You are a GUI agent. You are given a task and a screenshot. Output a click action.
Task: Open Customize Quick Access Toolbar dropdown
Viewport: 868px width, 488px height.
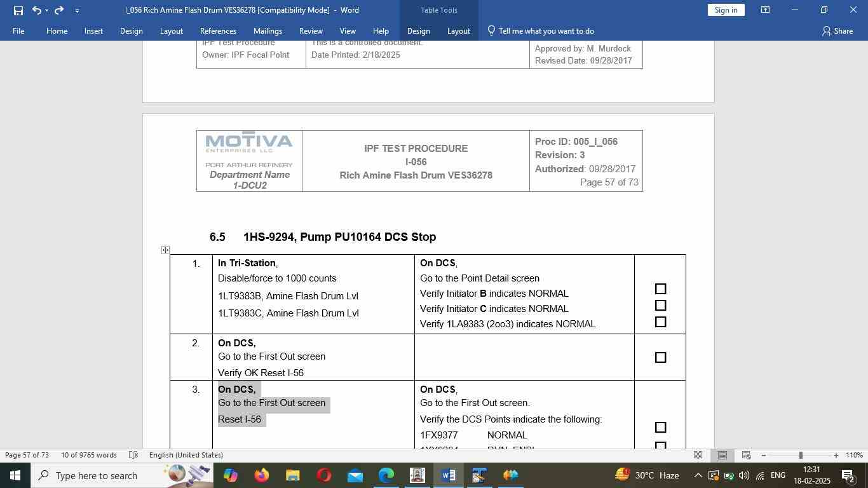[x=77, y=10]
